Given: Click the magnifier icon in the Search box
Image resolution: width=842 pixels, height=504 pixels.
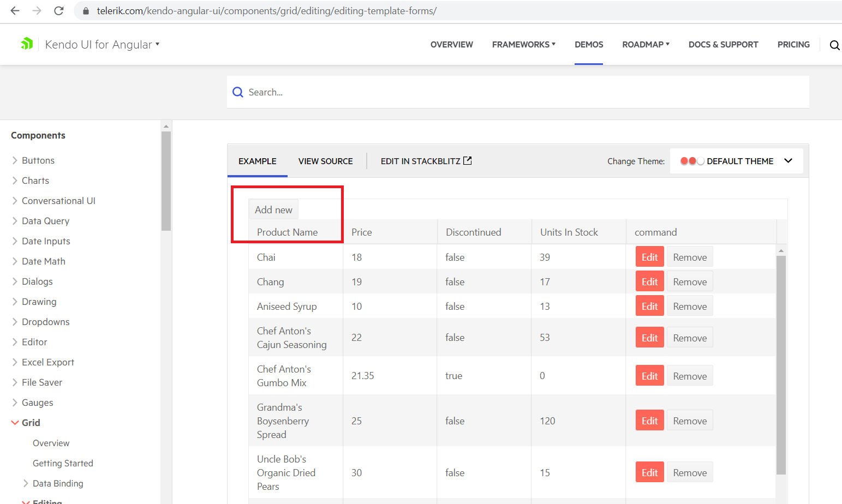Looking at the screenshot, I should pos(238,92).
